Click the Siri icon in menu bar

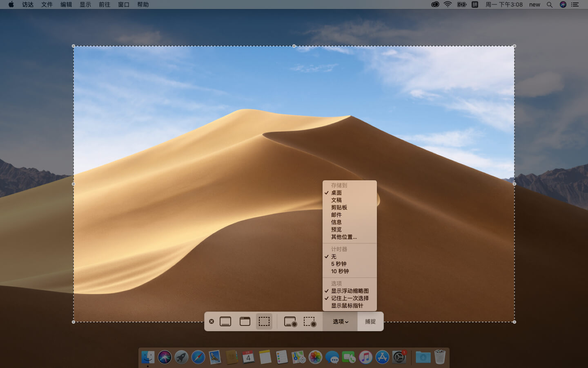point(563,4)
